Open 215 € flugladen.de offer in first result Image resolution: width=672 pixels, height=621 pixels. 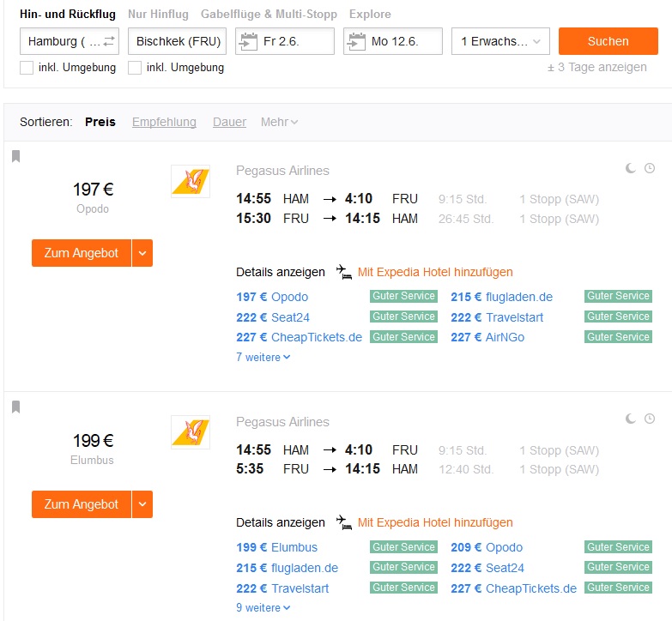[501, 297]
